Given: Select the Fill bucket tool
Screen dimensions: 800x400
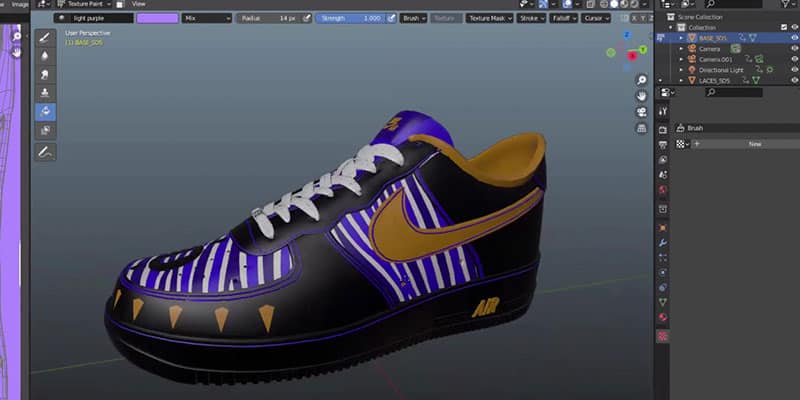Looking at the screenshot, I should point(45,112).
